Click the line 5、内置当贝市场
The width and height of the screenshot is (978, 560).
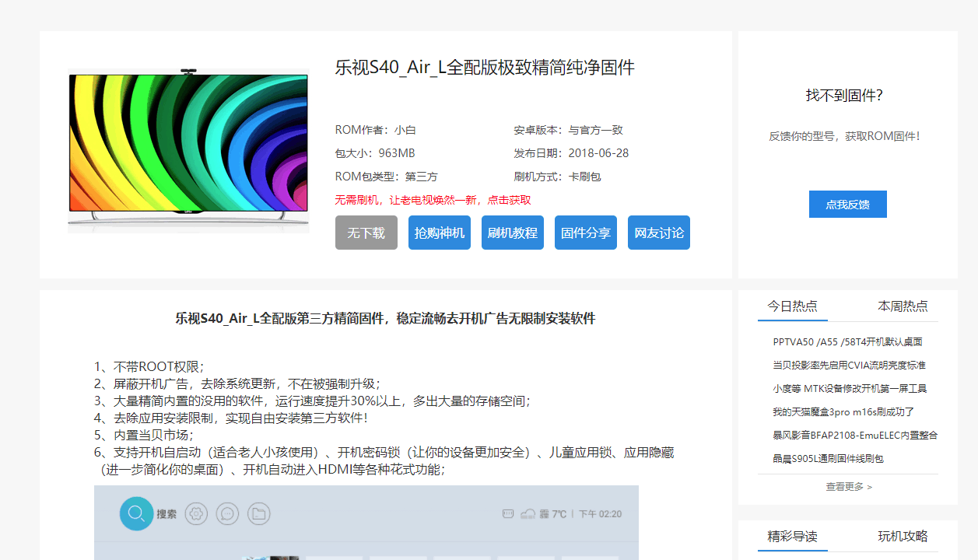click(x=144, y=435)
